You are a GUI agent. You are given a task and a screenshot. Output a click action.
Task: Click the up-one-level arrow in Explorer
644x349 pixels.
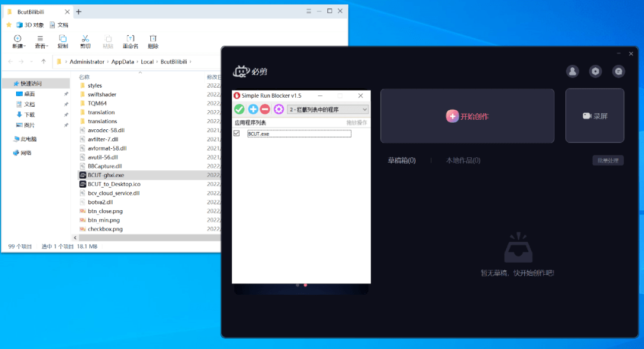pos(44,61)
